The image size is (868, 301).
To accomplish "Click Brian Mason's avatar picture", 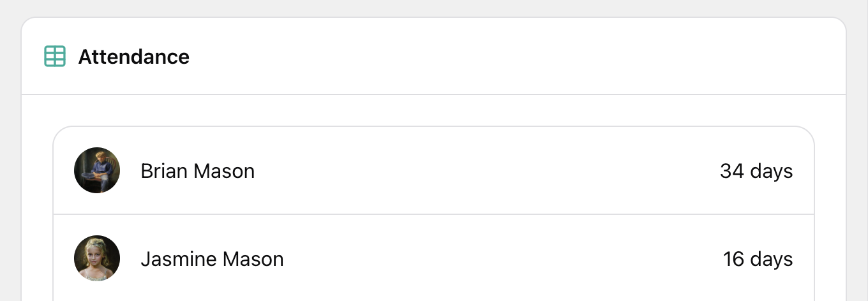I will (x=97, y=170).
